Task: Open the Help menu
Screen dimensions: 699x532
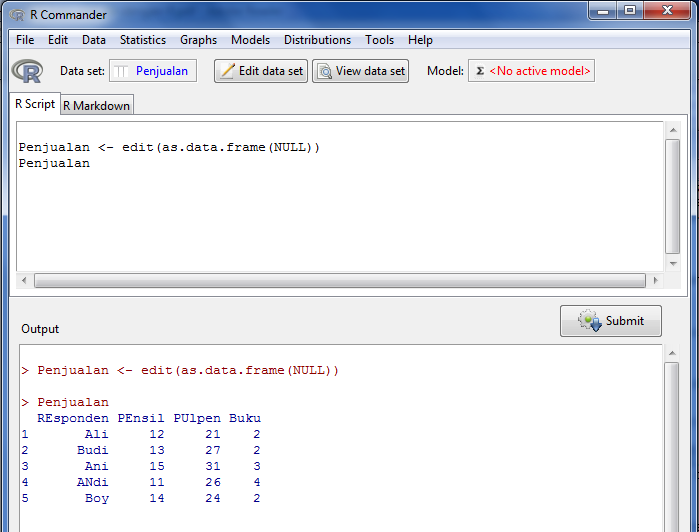Action: [420, 40]
